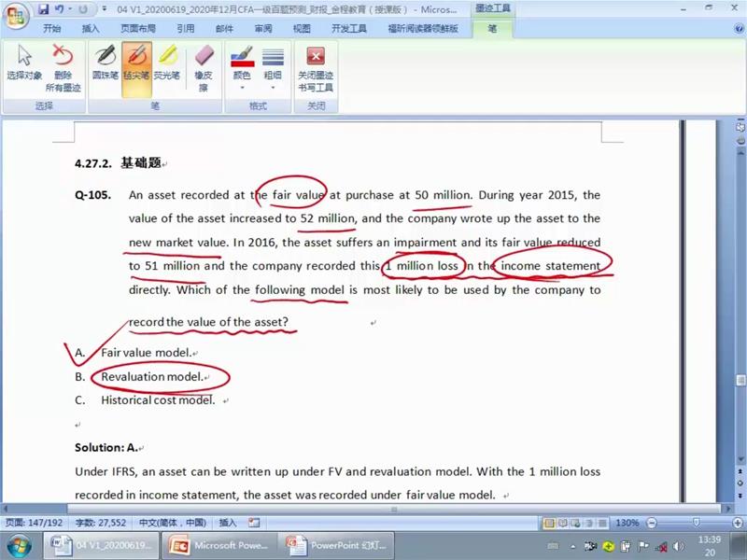Click the vertical scrollbar up arrow
Screen dimensions: 747x560
pos(740,153)
